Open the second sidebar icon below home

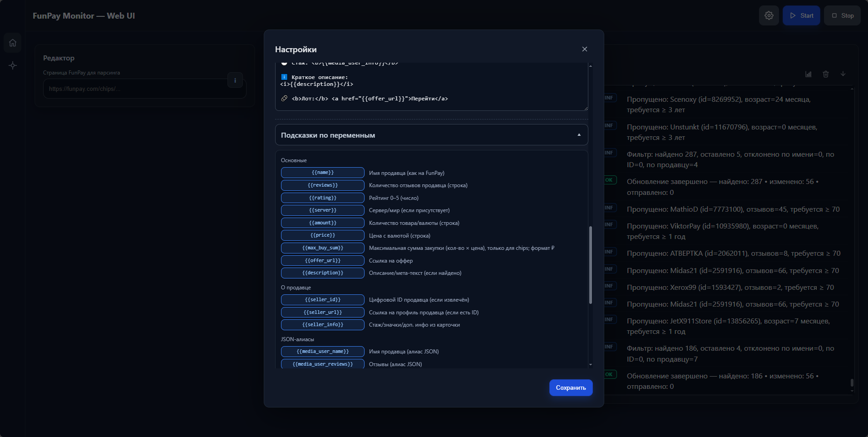coord(13,65)
